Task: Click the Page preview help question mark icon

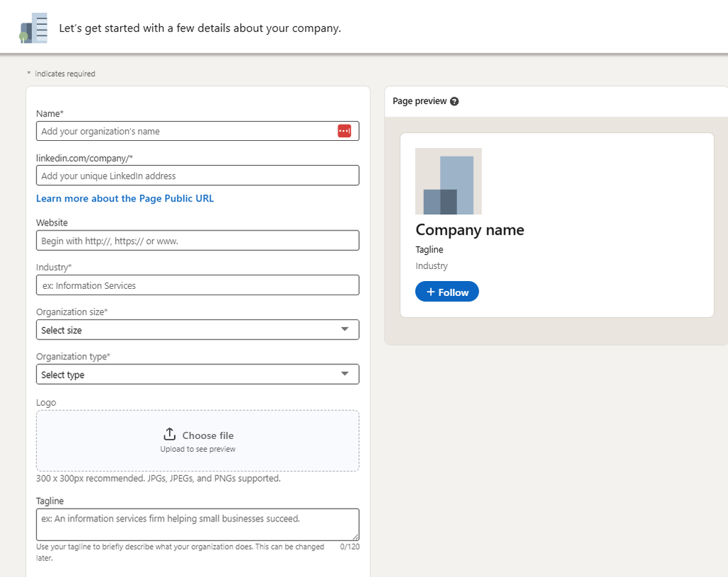Action: point(454,101)
